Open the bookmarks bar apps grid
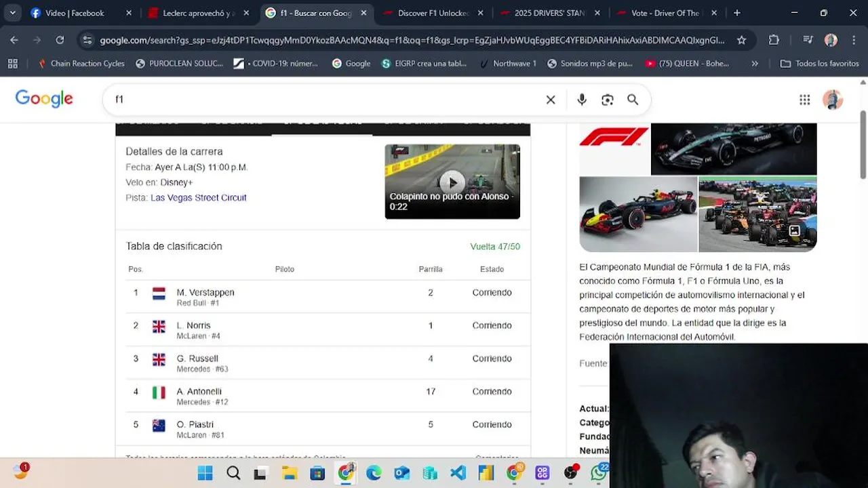868x488 pixels. (12, 63)
